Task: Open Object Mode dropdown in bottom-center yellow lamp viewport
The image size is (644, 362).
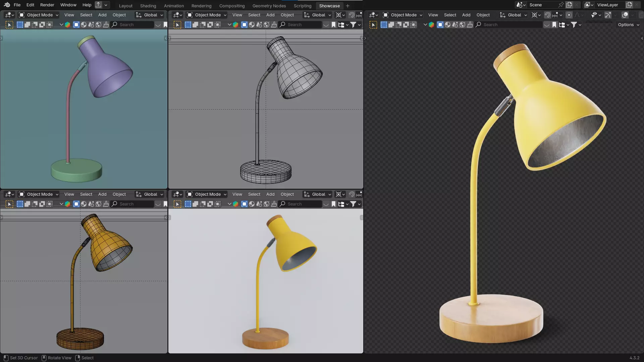Action: coord(207,194)
